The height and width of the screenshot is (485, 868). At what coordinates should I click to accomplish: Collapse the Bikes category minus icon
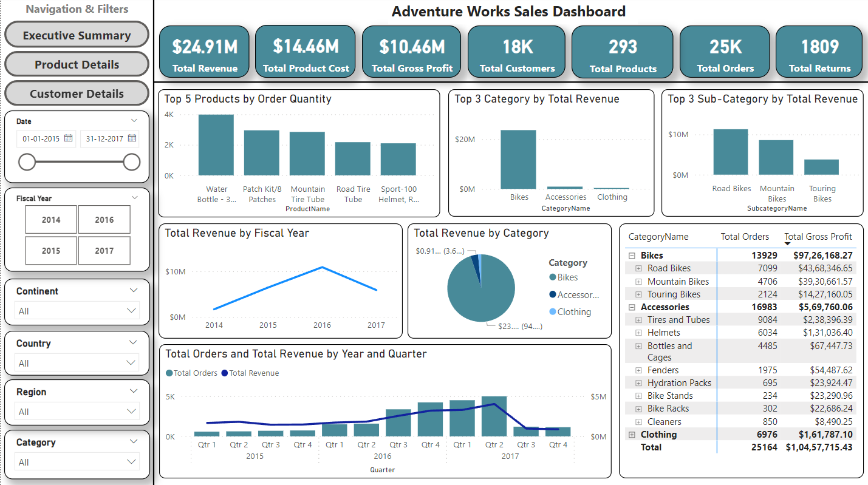[632, 256]
